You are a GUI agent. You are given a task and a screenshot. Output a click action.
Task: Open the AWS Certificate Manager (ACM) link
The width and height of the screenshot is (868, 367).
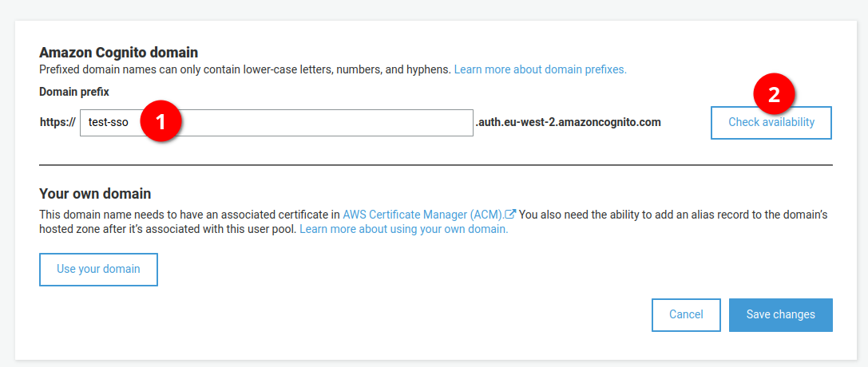(x=424, y=214)
